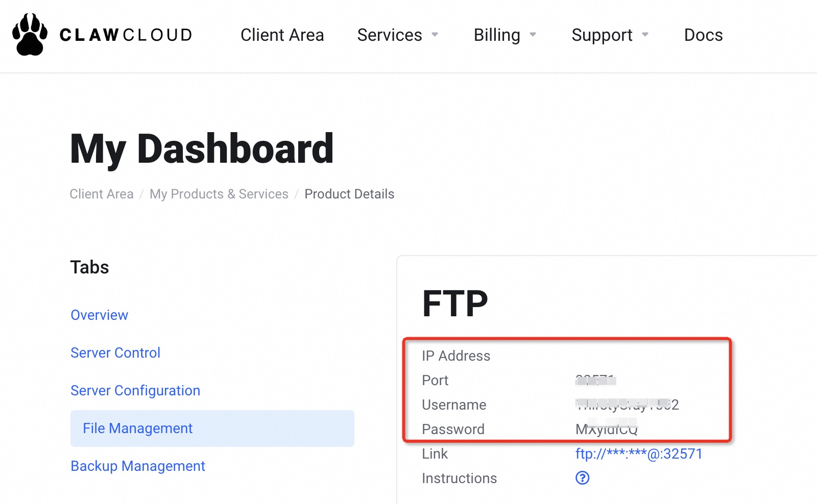Click the ClawCloud paw logo icon

[30, 35]
